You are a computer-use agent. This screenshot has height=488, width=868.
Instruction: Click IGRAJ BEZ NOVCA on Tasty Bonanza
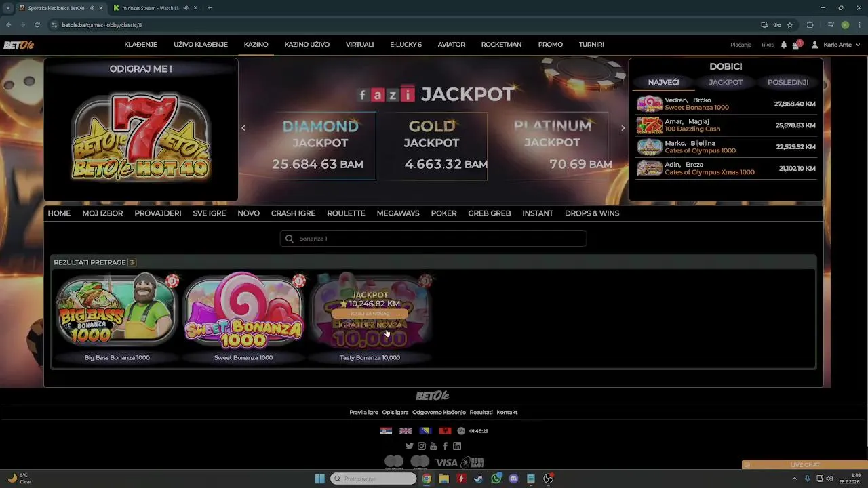370,325
